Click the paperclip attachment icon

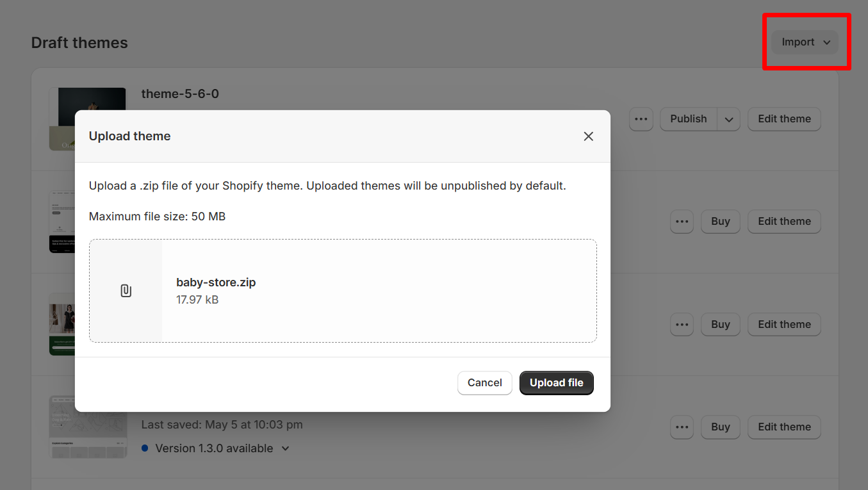126,291
